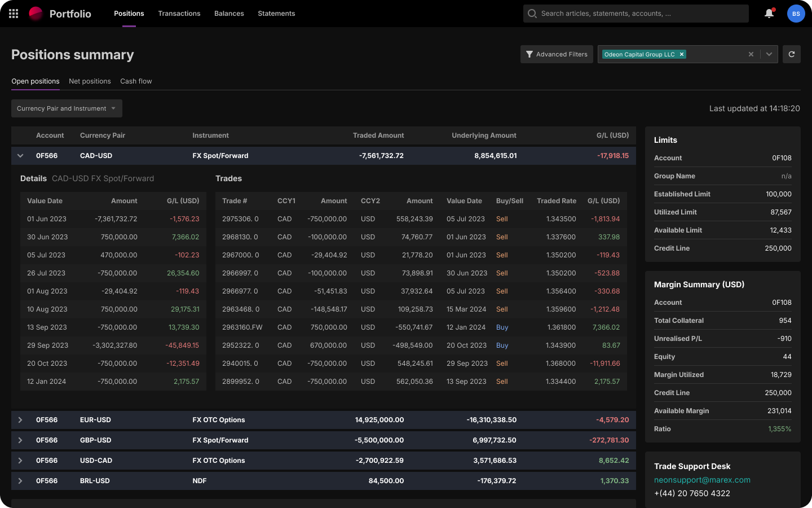
Task: Expand the GBP-USD position row
Action: 20,440
